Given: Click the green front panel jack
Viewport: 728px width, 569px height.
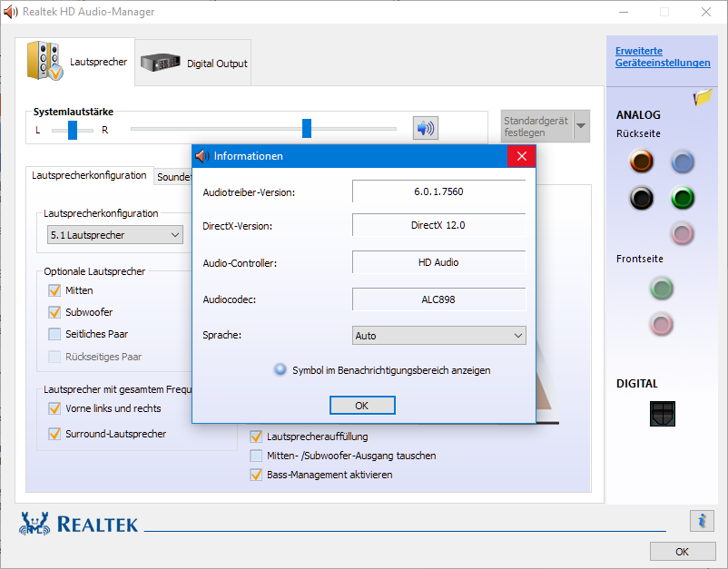Looking at the screenshot, I should click(x=661, y=289).
